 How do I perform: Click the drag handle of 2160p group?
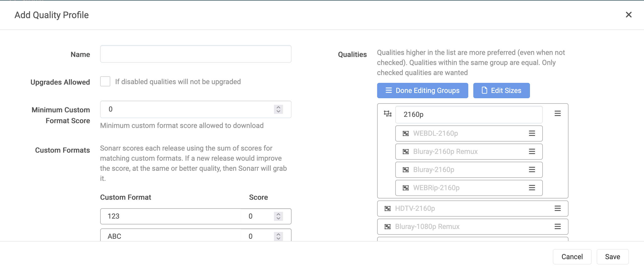tap(557, 114)
